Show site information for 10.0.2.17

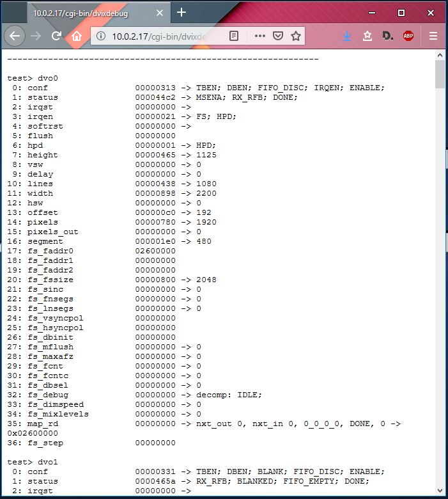(101, 36)
